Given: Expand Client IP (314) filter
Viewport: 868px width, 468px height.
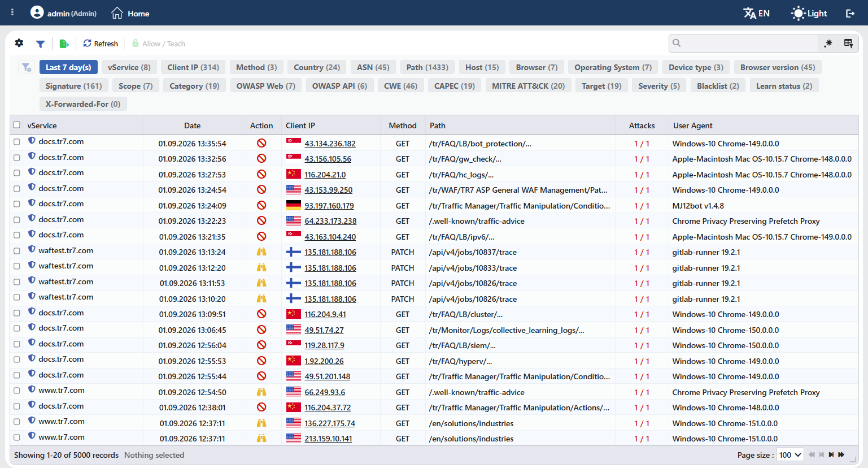Looking at the screenshot, I should tap(193, 67).
